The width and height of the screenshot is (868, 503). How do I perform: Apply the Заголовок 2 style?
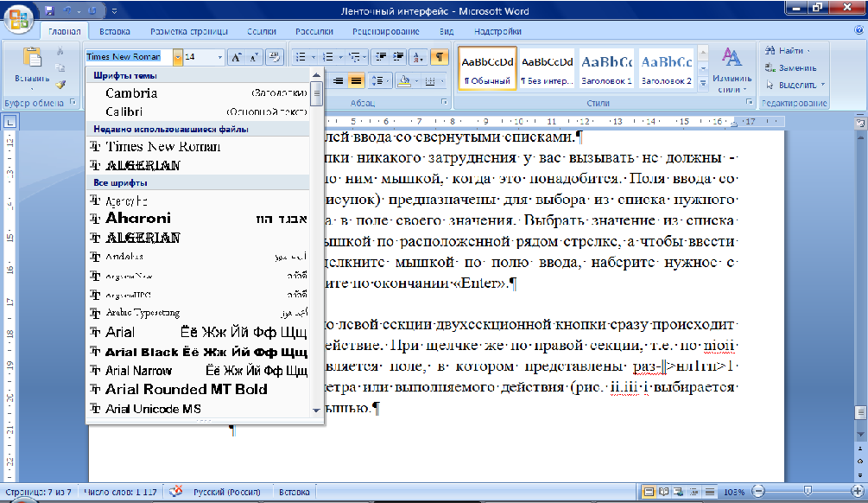(667, 67)
